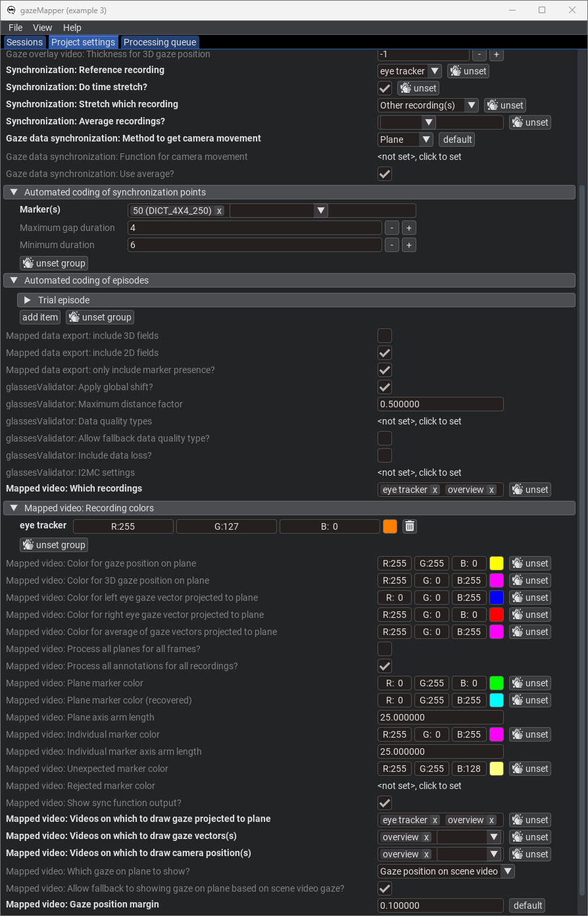Unset Synchronization: Stretch which recording
Viewport: 588px width, 916px height.
click(504, 105)
